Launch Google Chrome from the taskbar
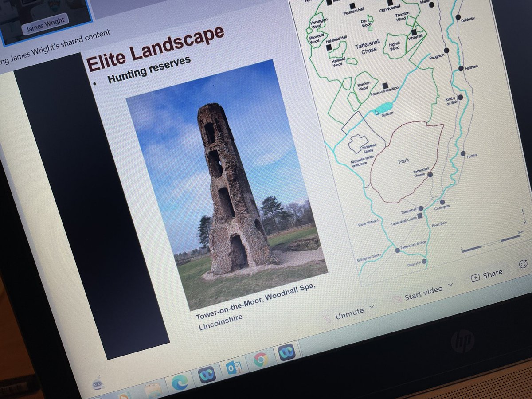 pyautogui.click(x=261, y=359)
